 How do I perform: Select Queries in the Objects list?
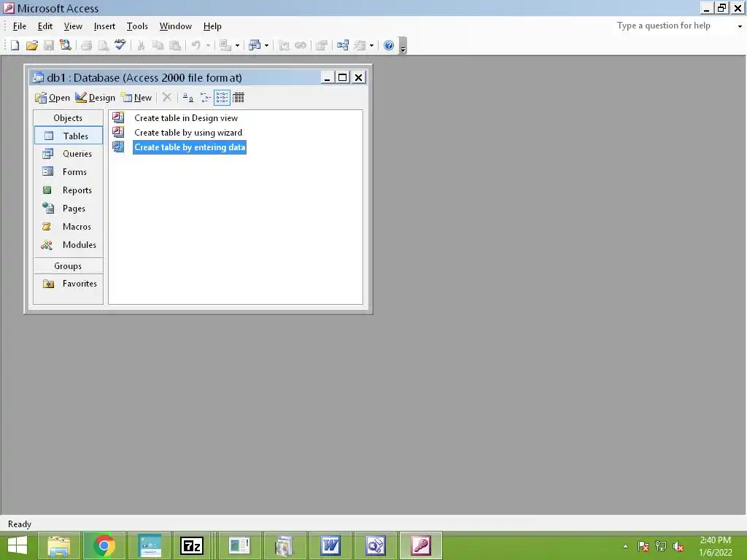click(69, 153)
